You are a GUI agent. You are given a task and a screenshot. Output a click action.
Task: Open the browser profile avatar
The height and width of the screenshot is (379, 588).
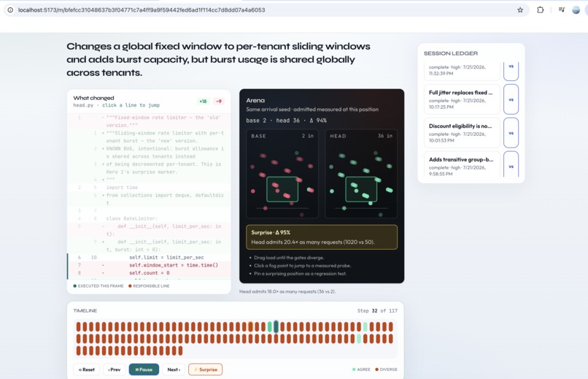(576, 10)
